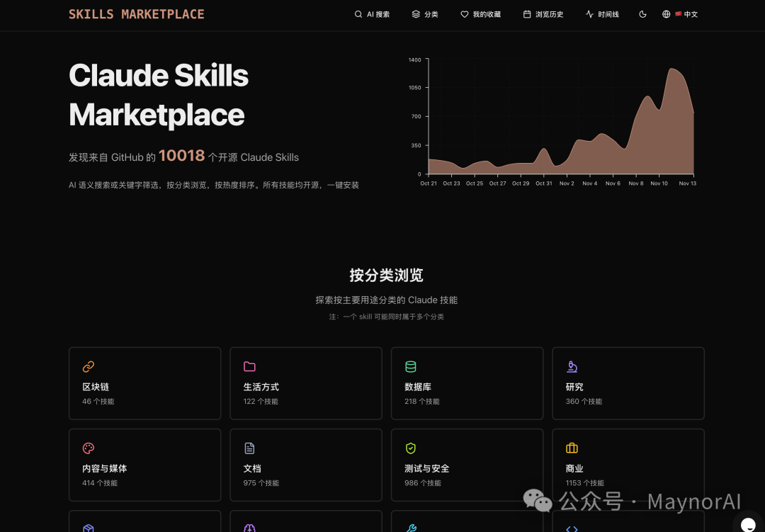Click the SKILLS MARKETPLACE logo
765x532 pixels.
click(x=137, y=14)
